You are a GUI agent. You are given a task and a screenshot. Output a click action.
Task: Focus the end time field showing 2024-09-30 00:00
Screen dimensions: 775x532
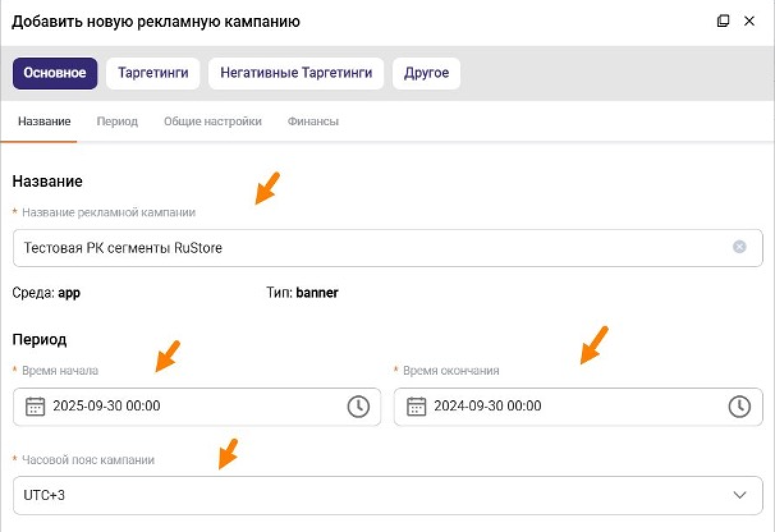pos(569,407)
